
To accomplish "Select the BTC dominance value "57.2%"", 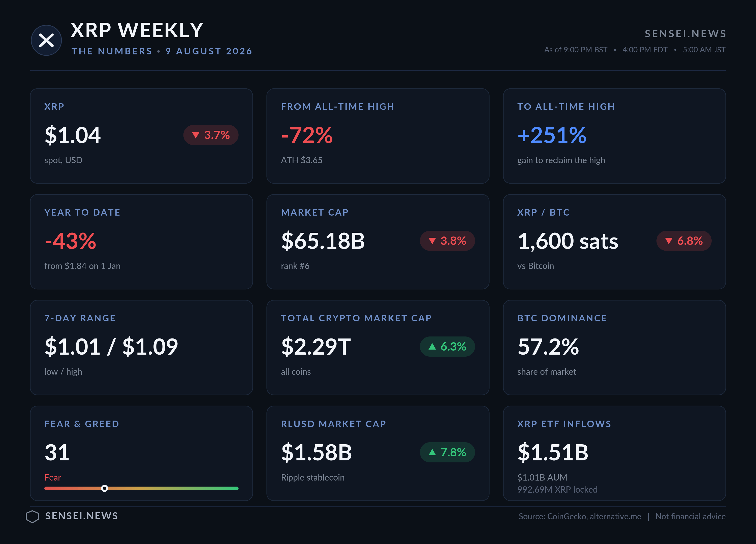I will (x=548, y=347).
